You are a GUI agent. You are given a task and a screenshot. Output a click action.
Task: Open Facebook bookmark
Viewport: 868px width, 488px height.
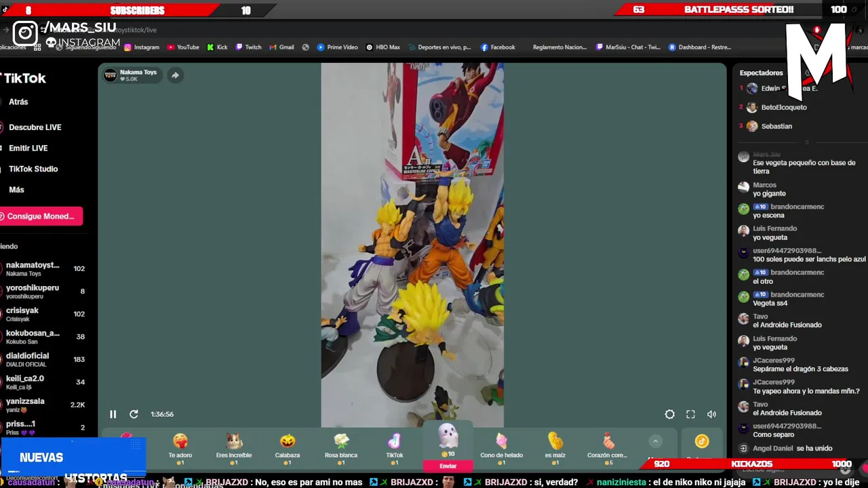[x=498, y=47]
